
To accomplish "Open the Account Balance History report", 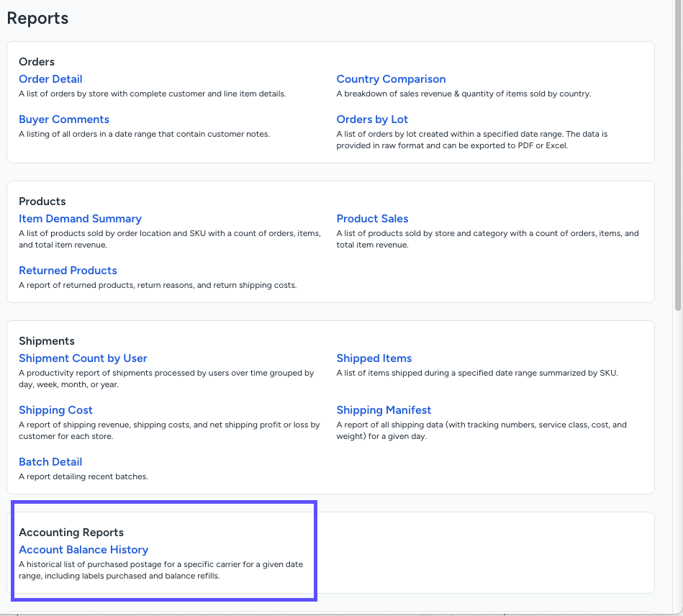I will [83, 550].
